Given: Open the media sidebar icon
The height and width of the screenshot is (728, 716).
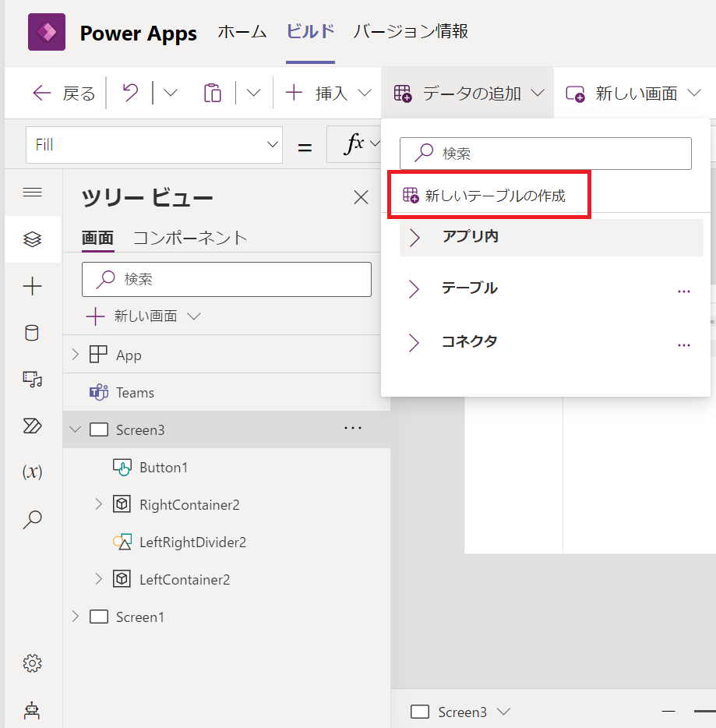Looking at the screenshot, I should (33, 380).
